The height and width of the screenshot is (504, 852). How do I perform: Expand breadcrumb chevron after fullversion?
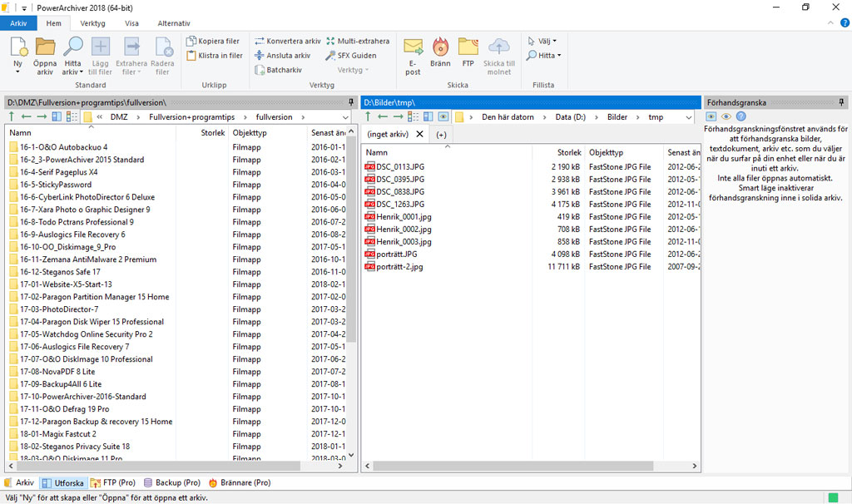pyautogui.click(x=303, y=117)
